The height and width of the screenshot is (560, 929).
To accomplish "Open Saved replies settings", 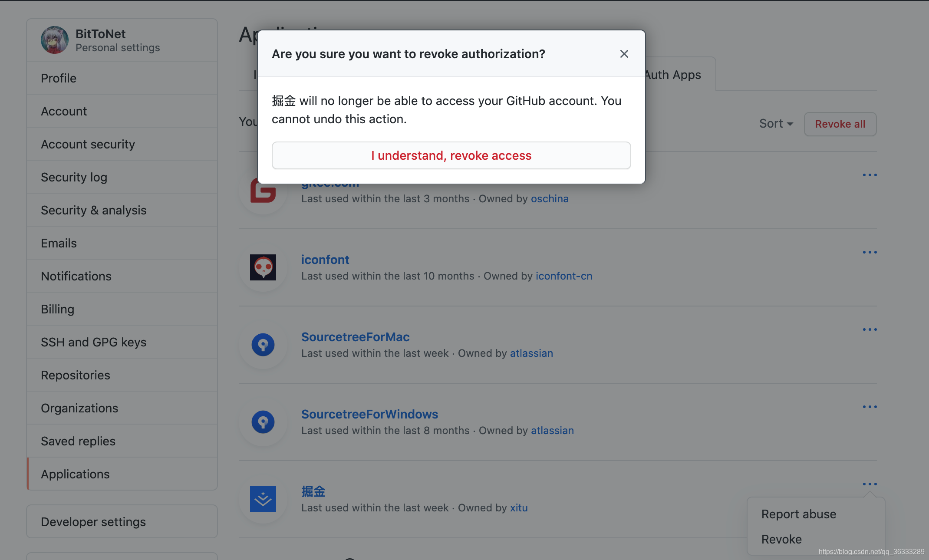I will coord(122,441).
